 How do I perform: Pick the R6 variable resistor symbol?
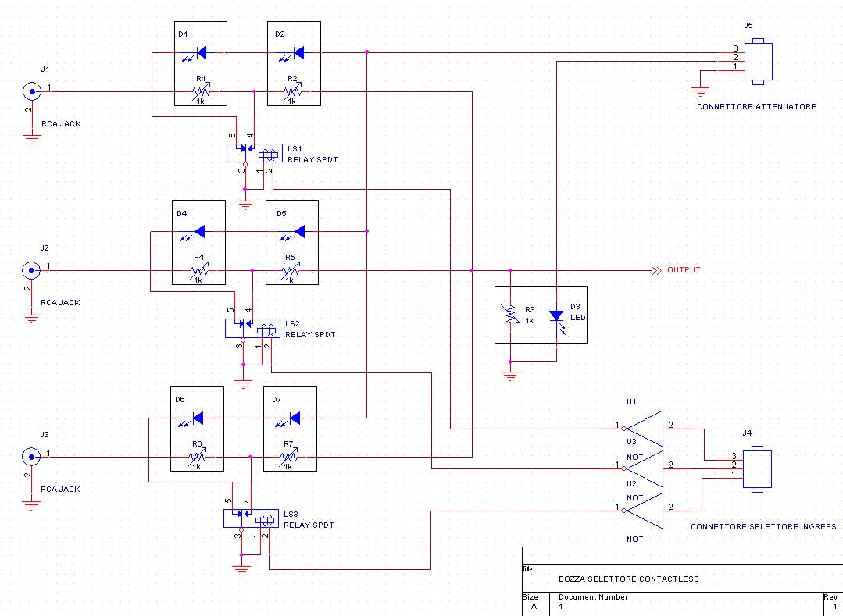pyautogui.click(x=197, y=457)
